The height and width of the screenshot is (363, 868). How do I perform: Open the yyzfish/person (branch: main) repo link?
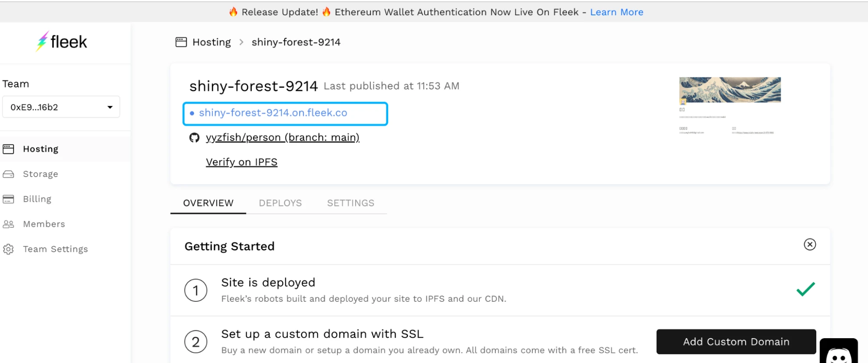click(282, 138)
